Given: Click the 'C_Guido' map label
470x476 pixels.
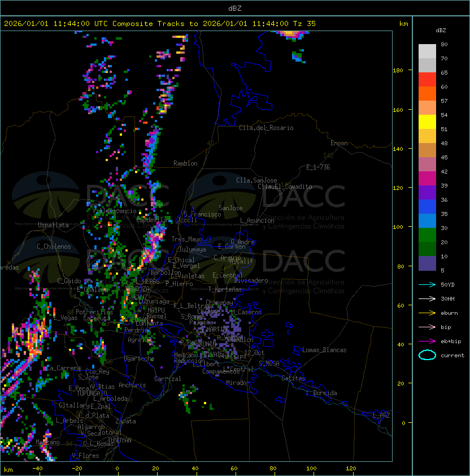Looking at the screenshot, I should [x=69, y=281].
